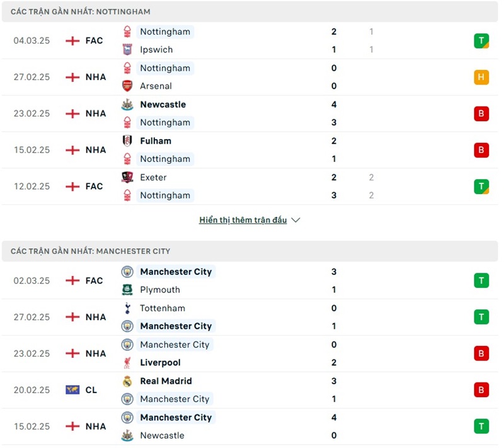504x448 pixels.
Task: Click the green T badge for Nottingham vs Ipswich
Action: [481, 41]
